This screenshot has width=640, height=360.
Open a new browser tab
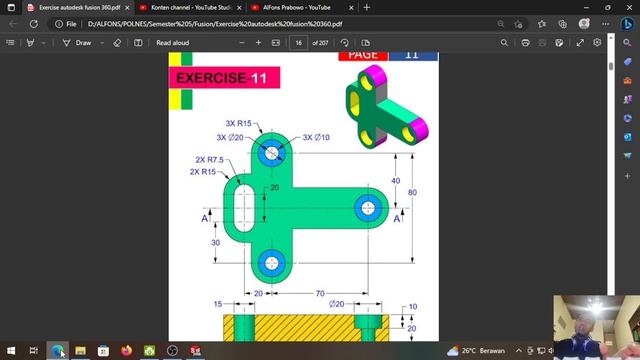point(367,7)
